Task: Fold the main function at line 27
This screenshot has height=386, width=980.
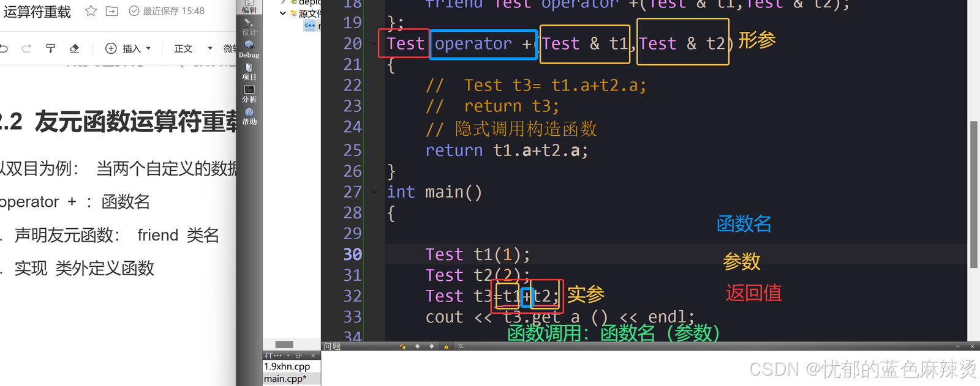Action: (x=374, y=191)
